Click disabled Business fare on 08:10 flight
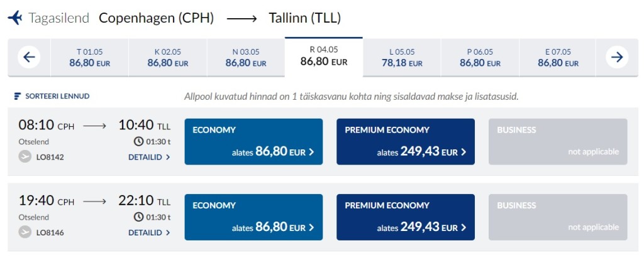Screen dimensions: 644x258 click(558, 142)
